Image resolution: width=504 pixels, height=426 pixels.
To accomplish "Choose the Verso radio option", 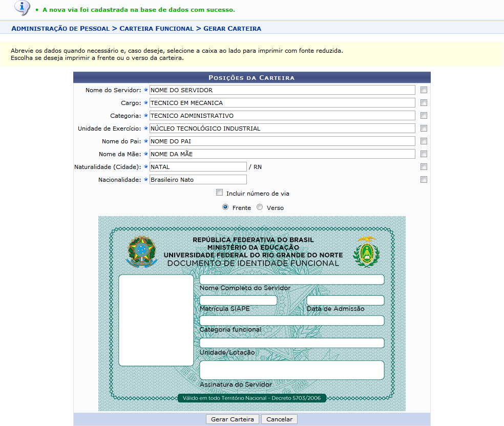I will click(x=260, y=207).
